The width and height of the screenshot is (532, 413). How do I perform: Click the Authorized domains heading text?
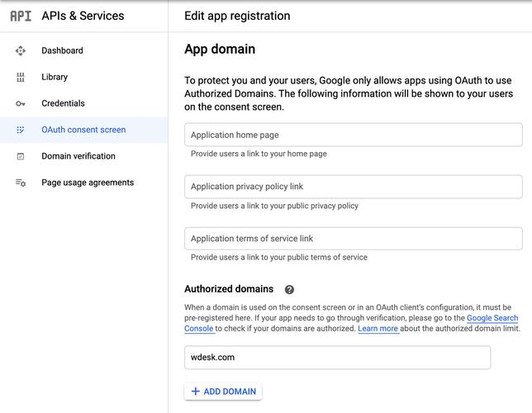(x=229, y=289)
